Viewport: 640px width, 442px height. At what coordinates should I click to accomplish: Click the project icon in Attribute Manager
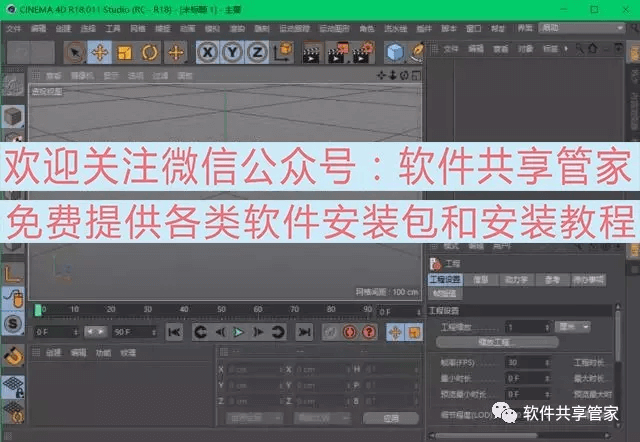(x=435, y=264)
